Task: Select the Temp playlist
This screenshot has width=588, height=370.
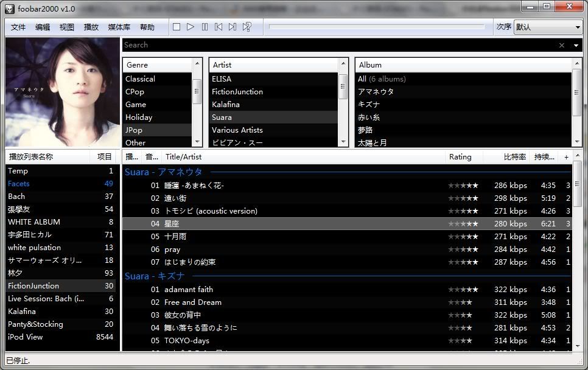Action: click(61, 171)
